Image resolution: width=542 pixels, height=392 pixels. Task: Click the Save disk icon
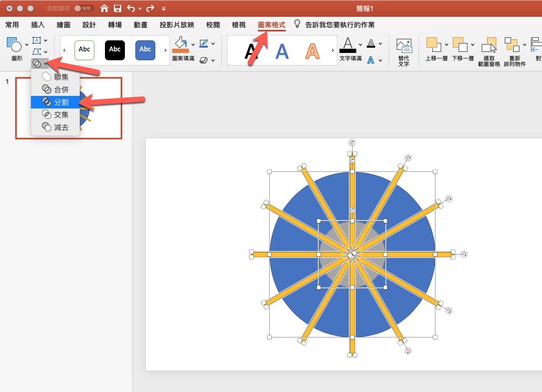[x=118, y=8]
